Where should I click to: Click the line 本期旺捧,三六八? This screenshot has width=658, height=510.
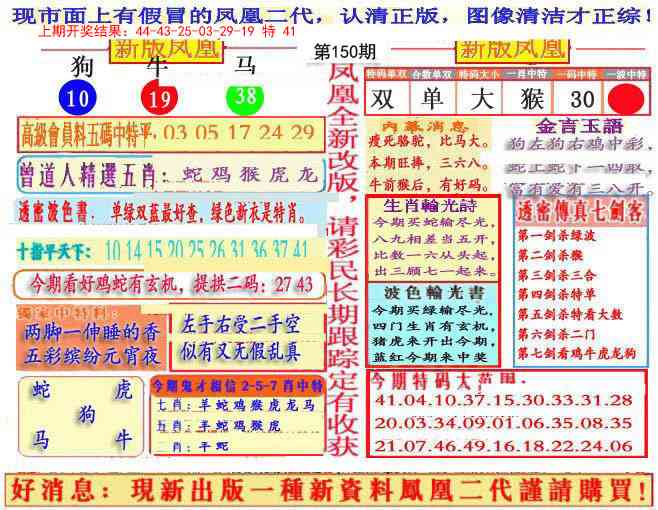pos(429,163)
